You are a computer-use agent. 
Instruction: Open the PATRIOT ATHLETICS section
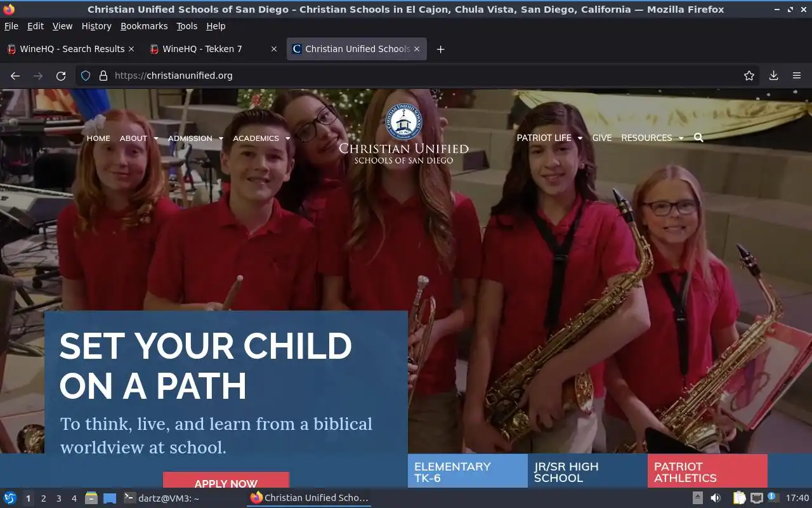tap(707, 471)
